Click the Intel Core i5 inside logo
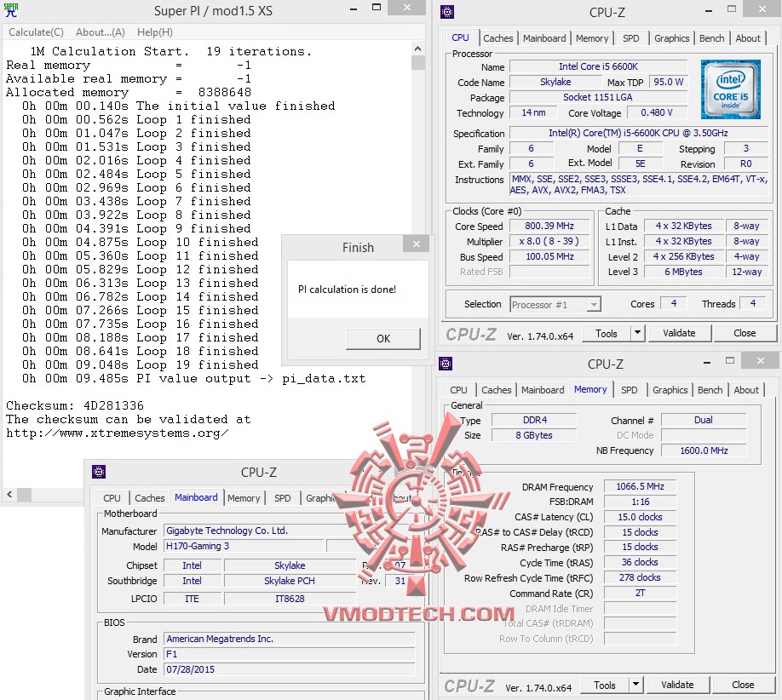The height and width of the screenshot is (700, 782). 730,89
